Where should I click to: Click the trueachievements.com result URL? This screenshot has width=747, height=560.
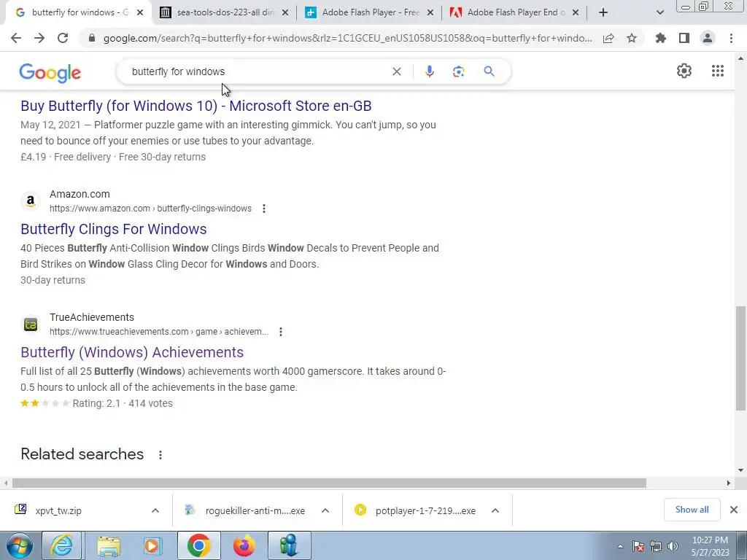click(x=159, y=332)
